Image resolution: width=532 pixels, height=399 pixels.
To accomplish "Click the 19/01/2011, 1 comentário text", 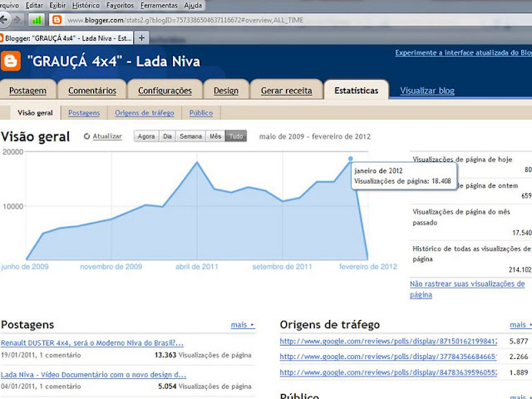I will (41, 355).
